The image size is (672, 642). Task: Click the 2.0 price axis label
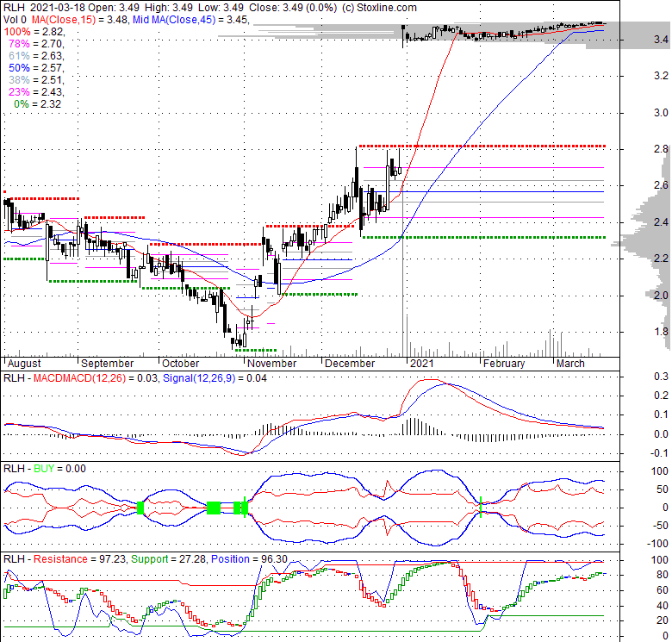coord(661,296)
